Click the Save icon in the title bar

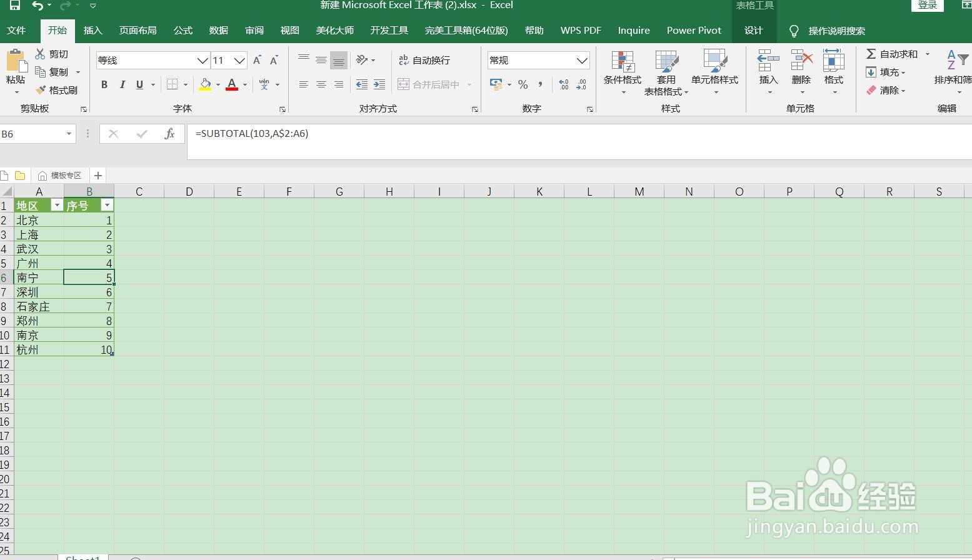pyautogui.click(x=14, y=6)
